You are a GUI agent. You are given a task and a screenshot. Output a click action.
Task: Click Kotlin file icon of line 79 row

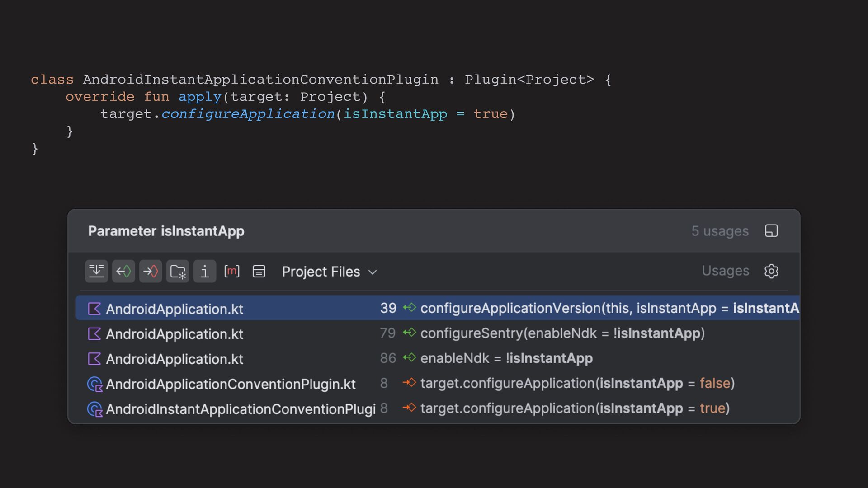[x=94, y=334]
